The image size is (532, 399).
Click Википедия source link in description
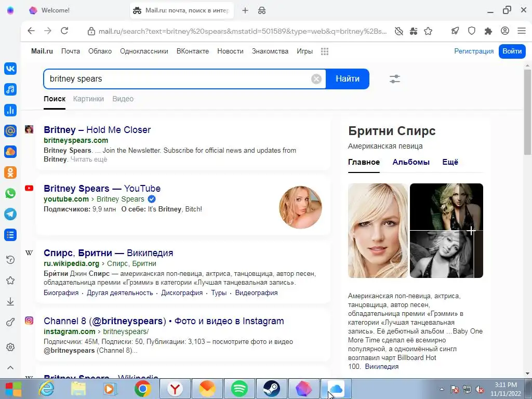[382, 366]
